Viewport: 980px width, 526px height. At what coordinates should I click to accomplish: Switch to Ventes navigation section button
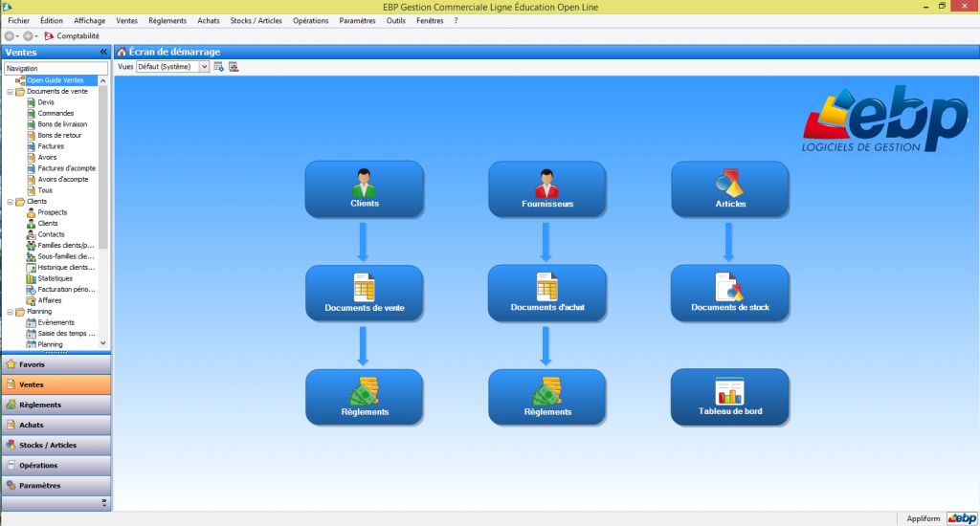pos(56,384)
